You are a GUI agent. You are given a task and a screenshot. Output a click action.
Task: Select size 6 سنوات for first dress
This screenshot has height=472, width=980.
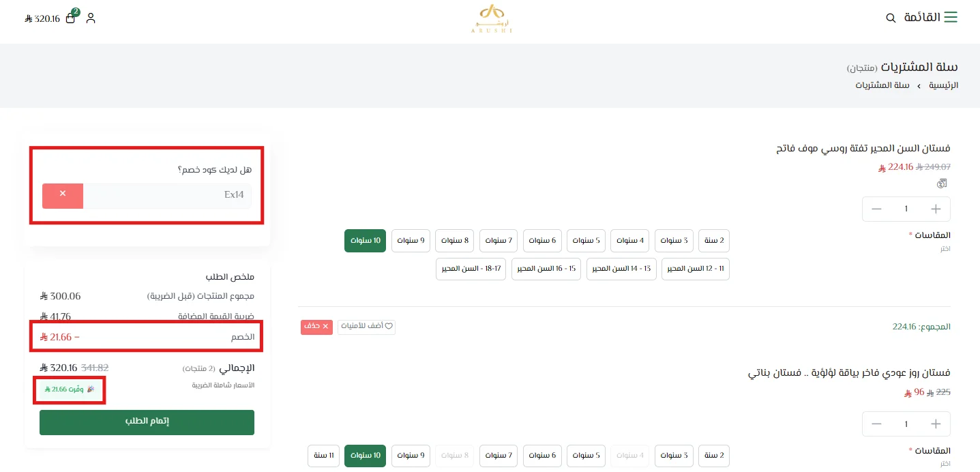click(541, 241)
